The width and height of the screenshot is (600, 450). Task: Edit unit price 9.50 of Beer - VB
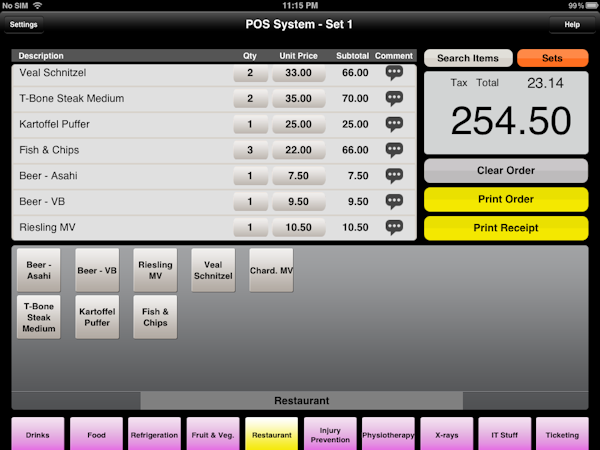298,201
